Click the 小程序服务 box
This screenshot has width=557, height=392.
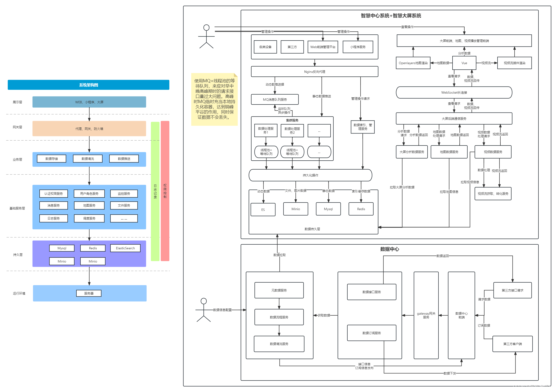tap(358, 47)
